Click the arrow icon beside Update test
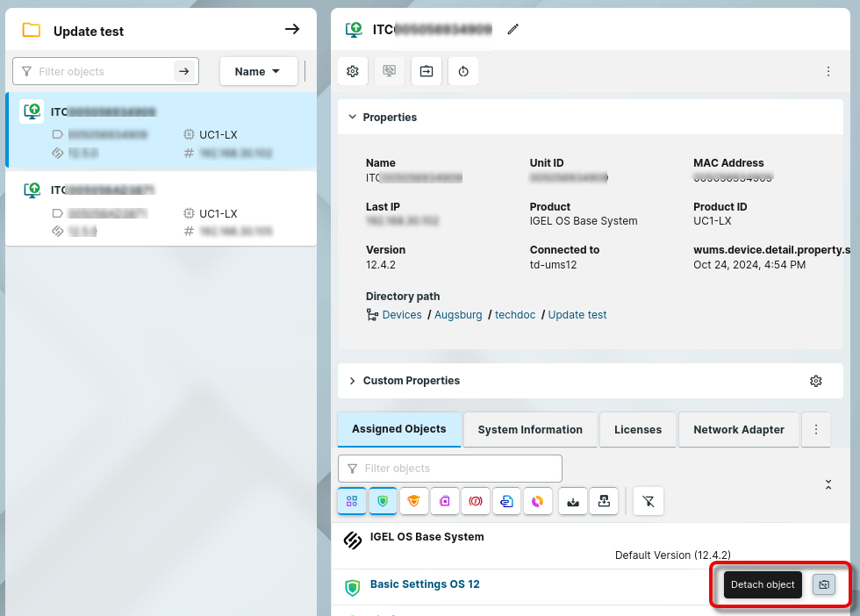The height and width of the screenshot is (616, 860). [292, 30]
